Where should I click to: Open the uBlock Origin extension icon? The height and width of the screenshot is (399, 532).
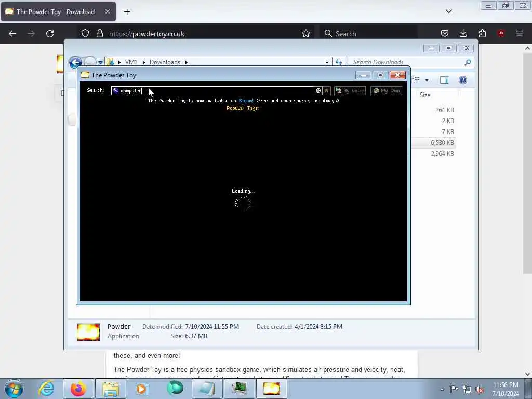click(501, 33)
